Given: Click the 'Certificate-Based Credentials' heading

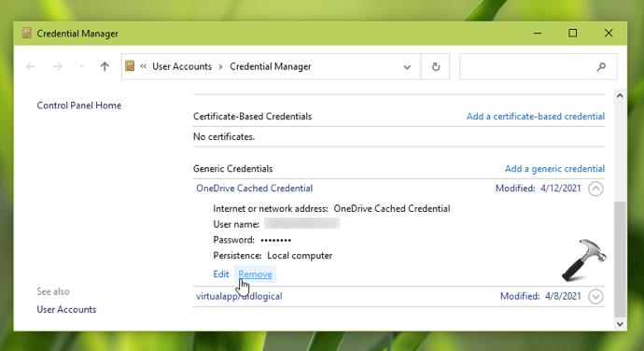Looking at the screenshot, I should click(253, 117).
